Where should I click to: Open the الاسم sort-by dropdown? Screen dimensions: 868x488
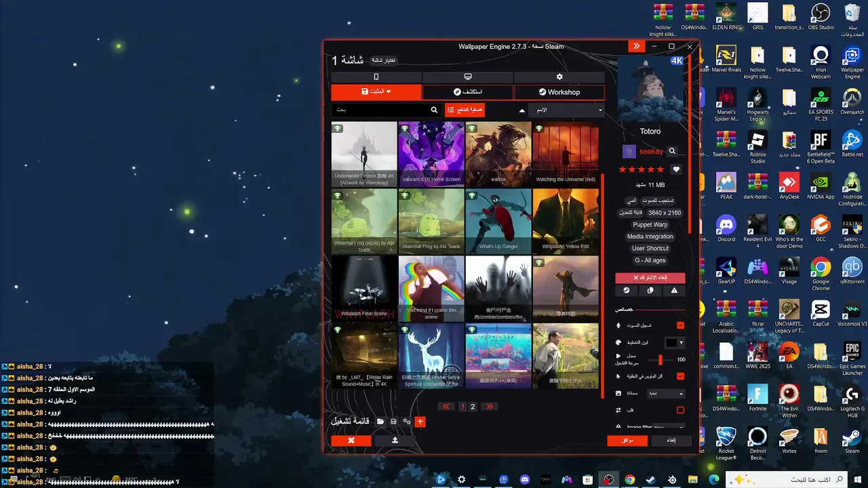pyautogui.click(x=566, y=110)
